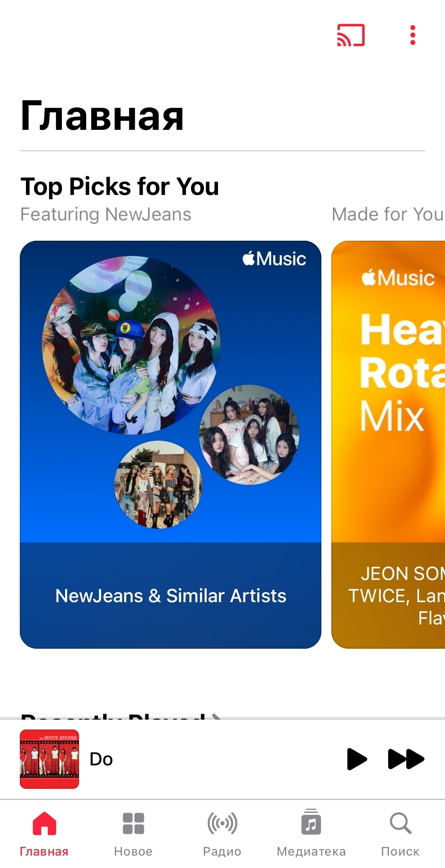
Task: Open the Новое grid tab icon
Action: pos(133,823)
